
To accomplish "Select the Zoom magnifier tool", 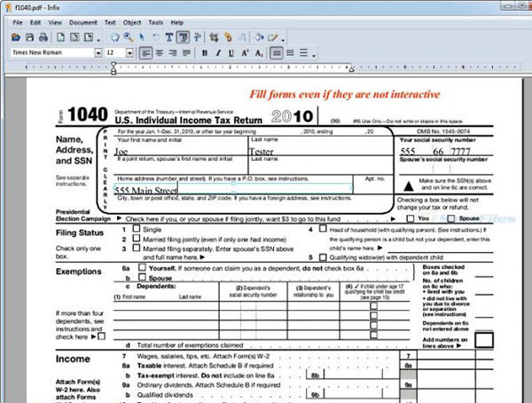I will 129,37.
